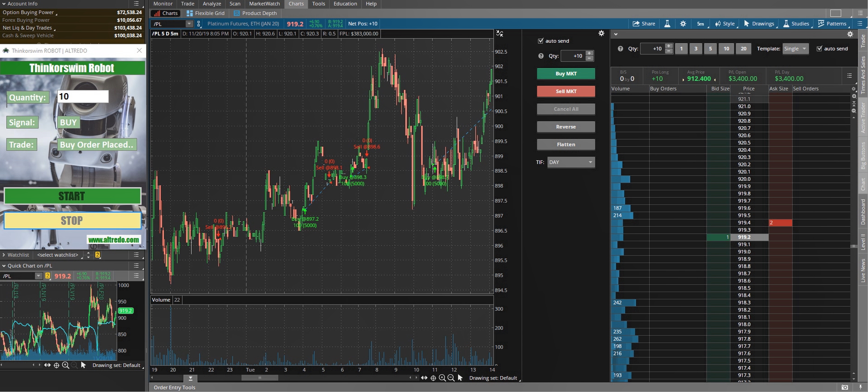Click the robot START button
Image resolution: width=868 pixels, height=392 pixels.
coord(72,196)
